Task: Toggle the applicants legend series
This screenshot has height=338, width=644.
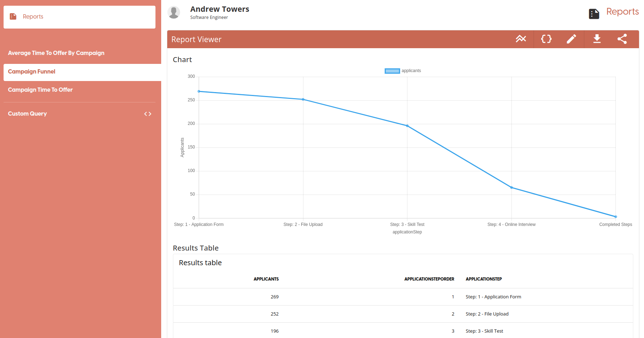Action: click(392, 71)
